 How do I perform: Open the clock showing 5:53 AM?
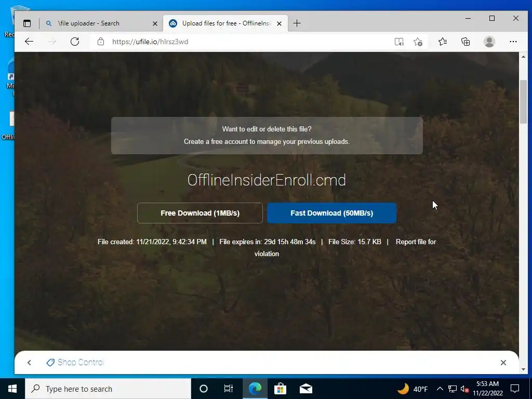(x=487, y=389)
